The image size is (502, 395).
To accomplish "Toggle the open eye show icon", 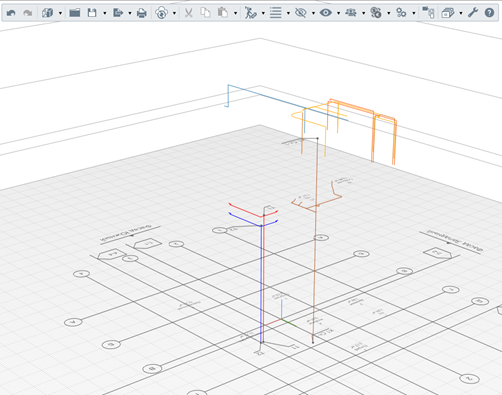I will click(326, 13).
